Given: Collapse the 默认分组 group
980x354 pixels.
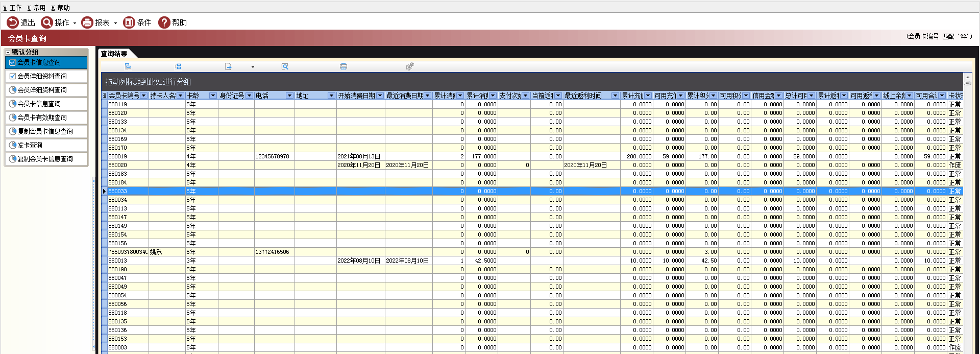Looking at the screenshot, I should 8,52.
